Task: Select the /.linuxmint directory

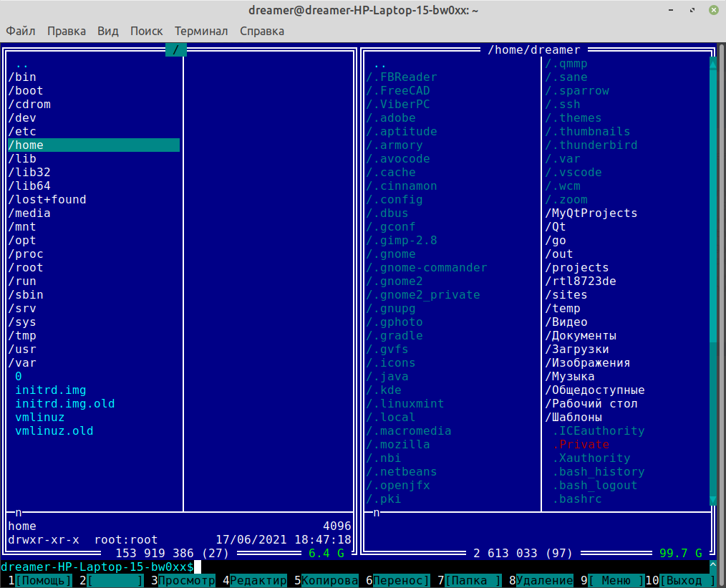Action: click(x=405, y=404)
